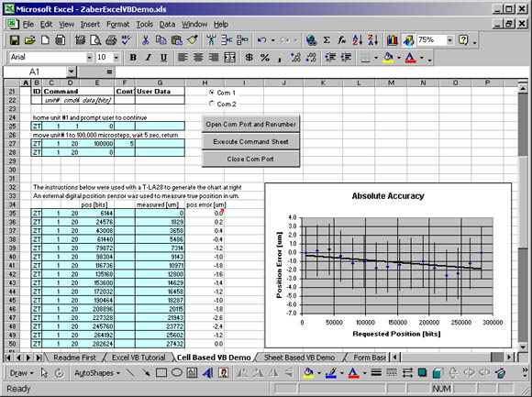This screenshot has height=397, width=532.
Task: Click the Close Com Port button
Action: (250, 159)
